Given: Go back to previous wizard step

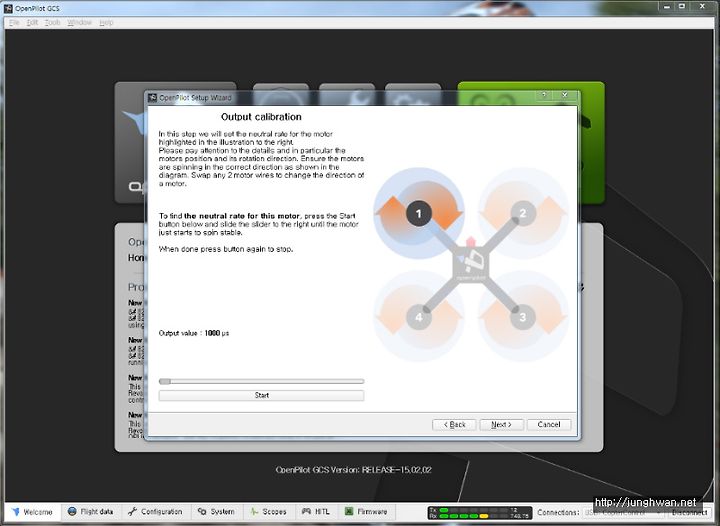Looking at the screenshot, I should pos(454,425).
